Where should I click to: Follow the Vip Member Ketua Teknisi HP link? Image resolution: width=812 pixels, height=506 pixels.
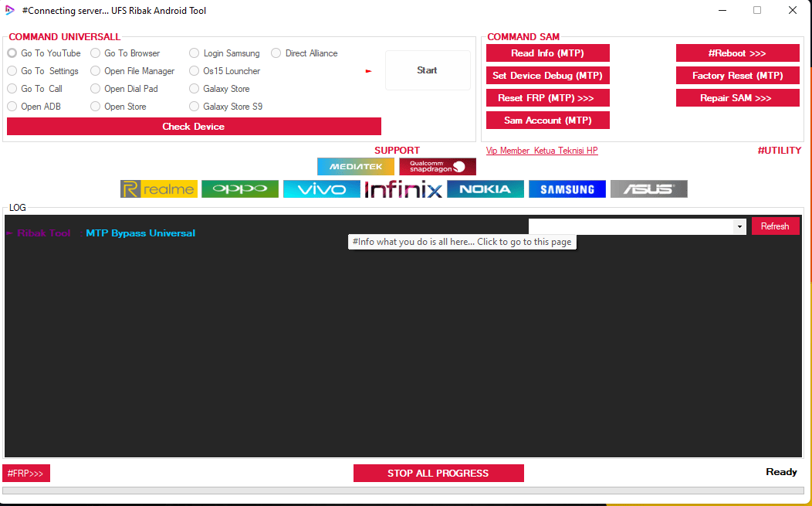tap(541, 151)
